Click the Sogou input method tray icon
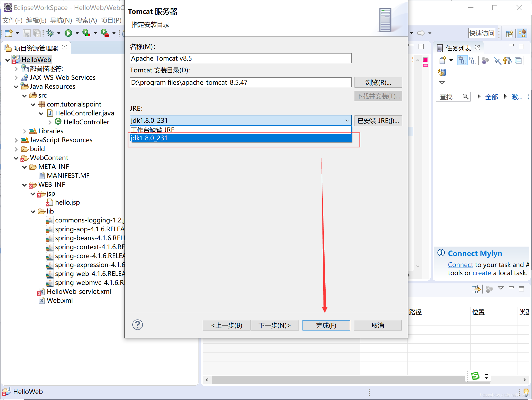The width and height of the screenshot is (532, 400). tap(475, 376)
